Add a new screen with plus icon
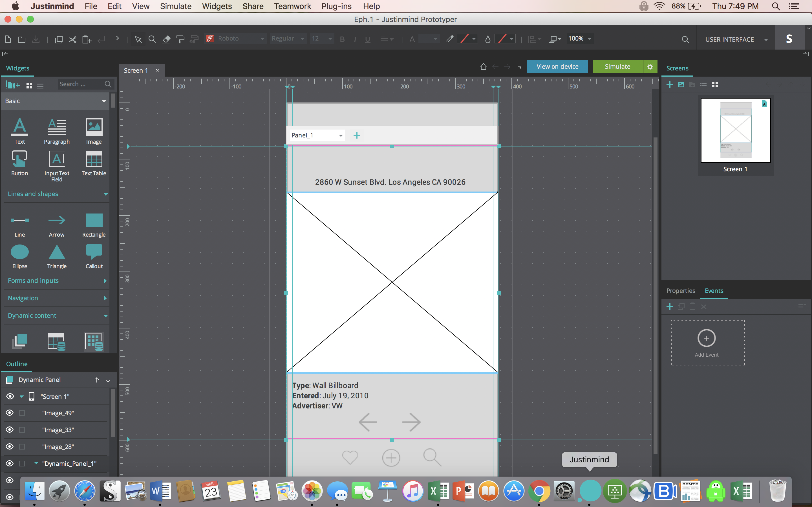This screenshot has height=507, width=812. tap(669, 84)
